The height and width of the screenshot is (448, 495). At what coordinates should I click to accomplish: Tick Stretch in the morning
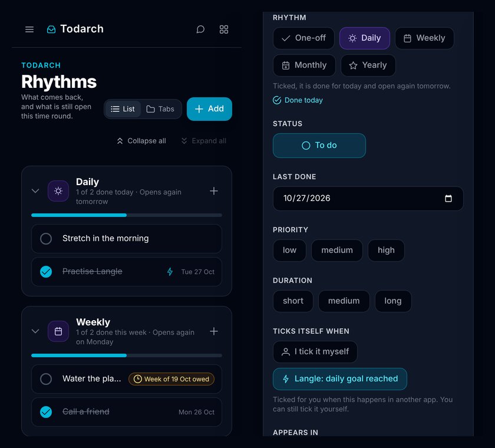tap(46, 239)
